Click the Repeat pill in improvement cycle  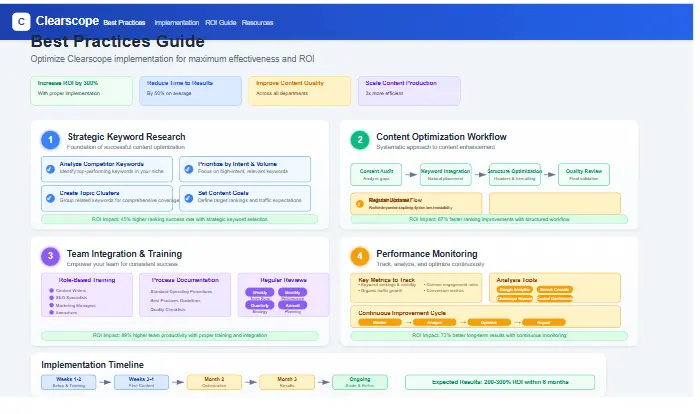tap(544, 322)
